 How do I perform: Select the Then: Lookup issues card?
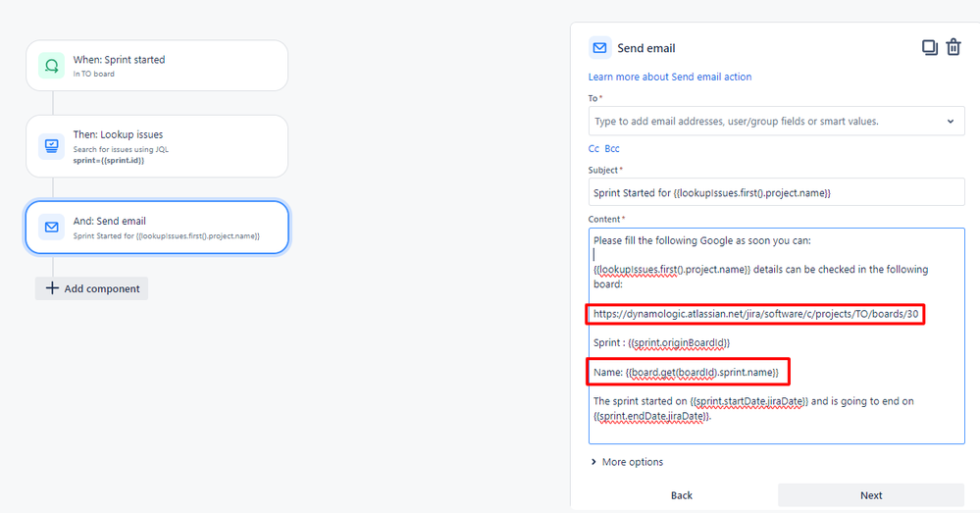(x=157, y=146)
